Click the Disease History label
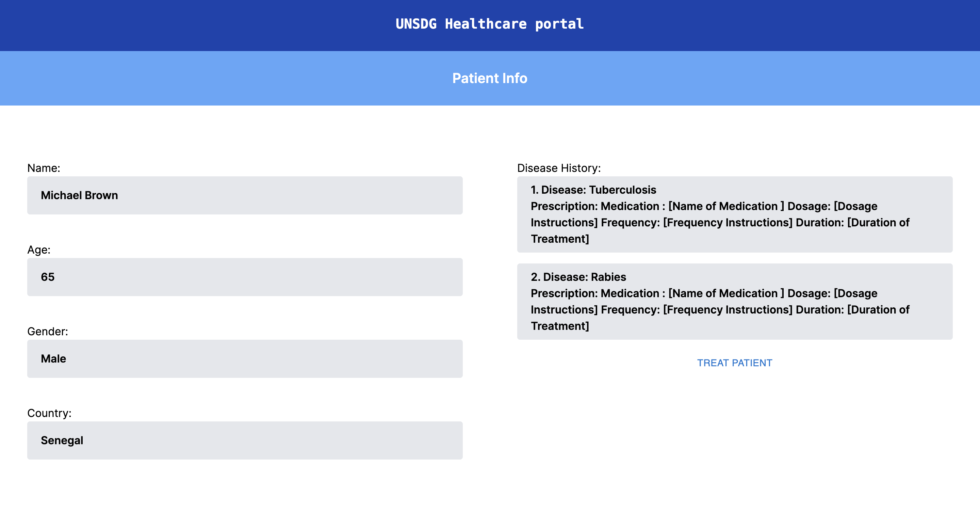This screenshot has height=514, width=980. coord(558,167)
